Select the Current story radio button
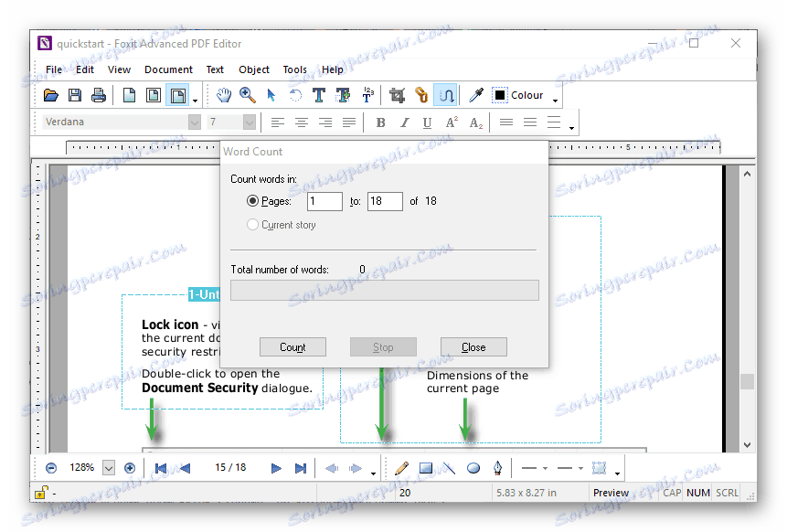Image resolution: width=787 pixels, height=532 pixels. coord(252,224)
